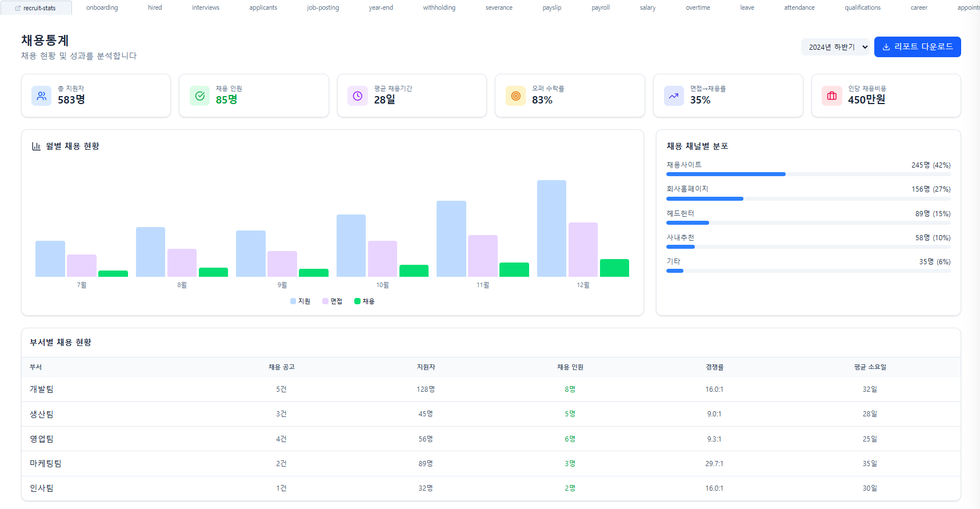This screenshot has height=509, width=980.
Task: Toggle the 면접 legend series in chart
Action: (x=332, y=301)
